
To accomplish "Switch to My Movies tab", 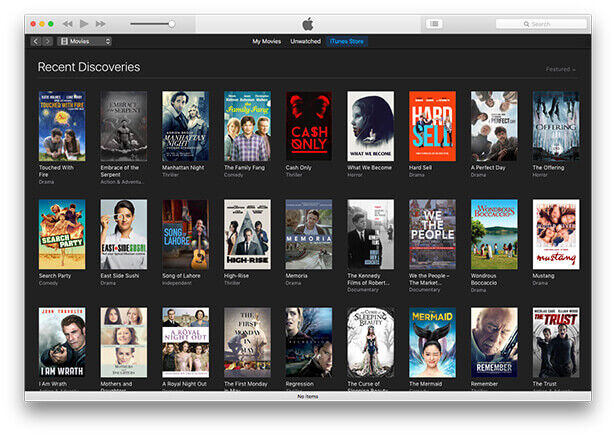I will click(x=266, y=41).
